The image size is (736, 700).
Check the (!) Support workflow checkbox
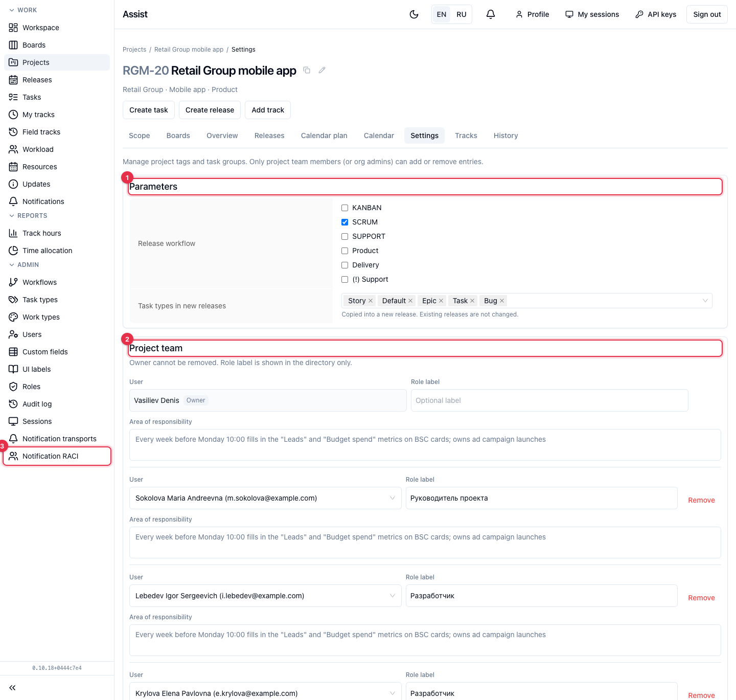[345, 279]
